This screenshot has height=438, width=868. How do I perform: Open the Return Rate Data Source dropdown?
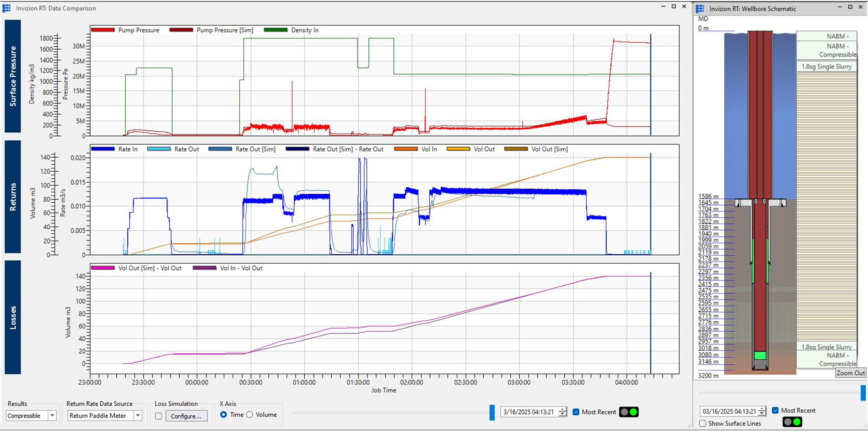[138, 416]
